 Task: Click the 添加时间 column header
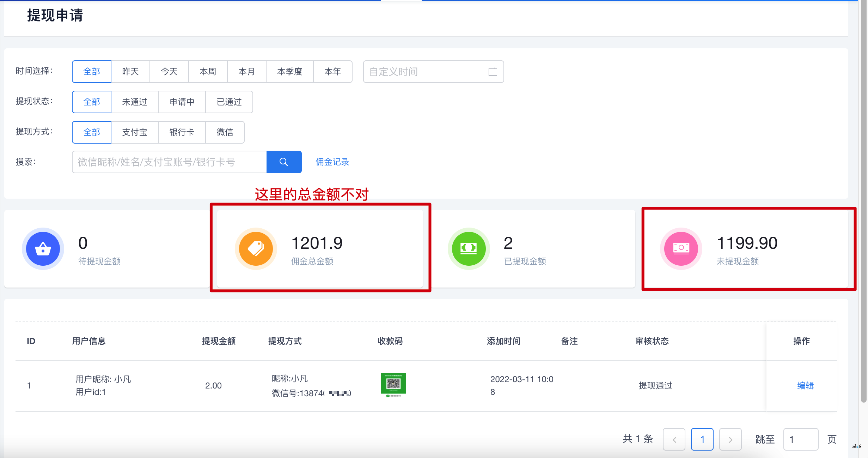point(503,341)
